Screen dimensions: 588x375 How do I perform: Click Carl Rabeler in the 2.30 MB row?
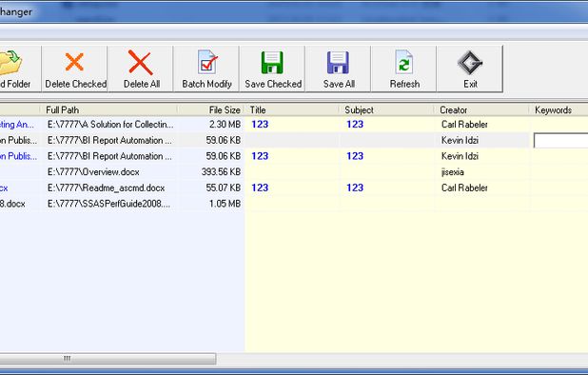tap(464, 125)
